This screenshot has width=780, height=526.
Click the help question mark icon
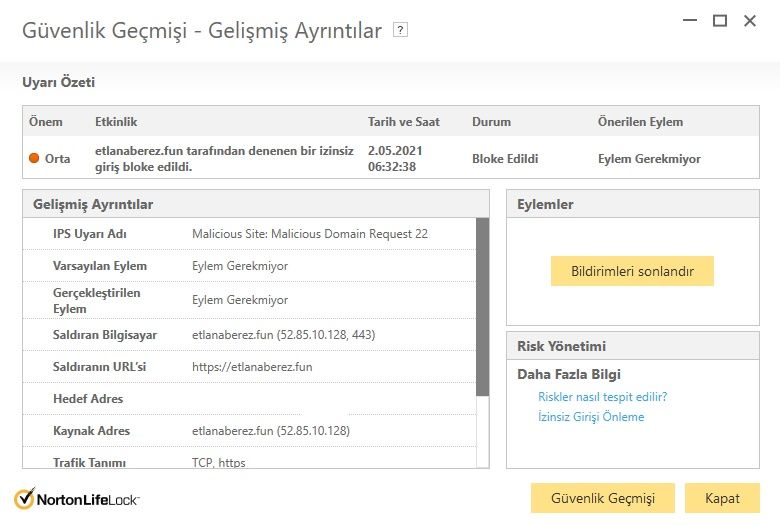point(401,30)
